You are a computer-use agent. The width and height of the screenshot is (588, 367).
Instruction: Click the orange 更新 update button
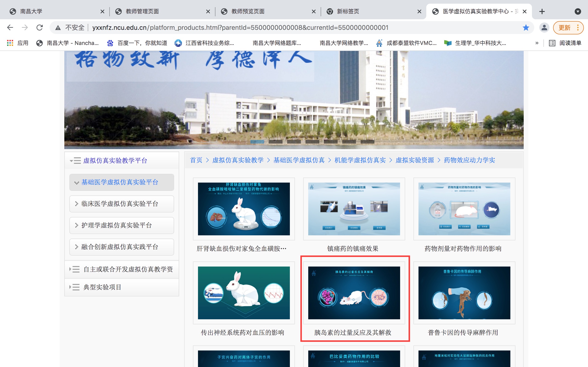564,28
